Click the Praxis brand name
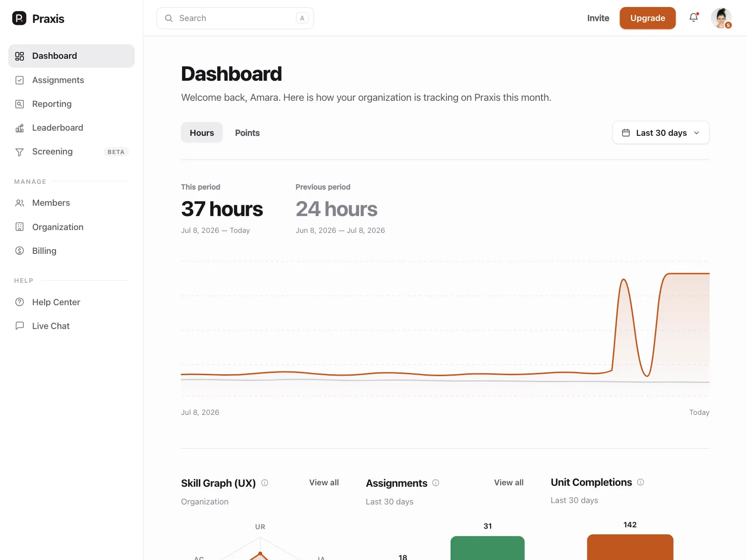This screenshot has width=747, height=560. 48,19
